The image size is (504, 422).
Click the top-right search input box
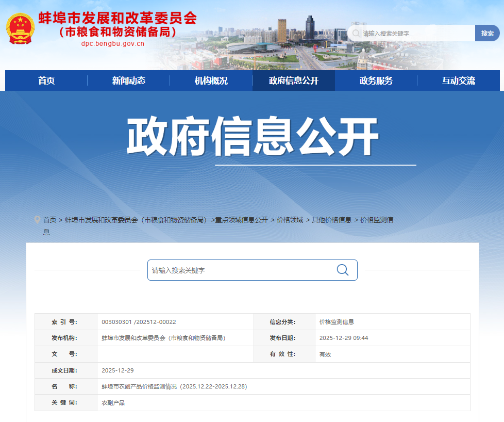pos(412,33)
